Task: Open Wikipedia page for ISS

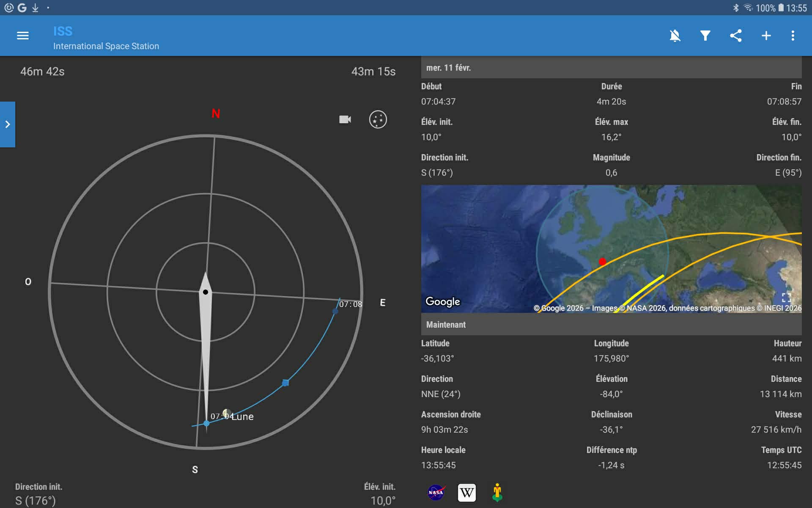Action: tap(466, 492)
